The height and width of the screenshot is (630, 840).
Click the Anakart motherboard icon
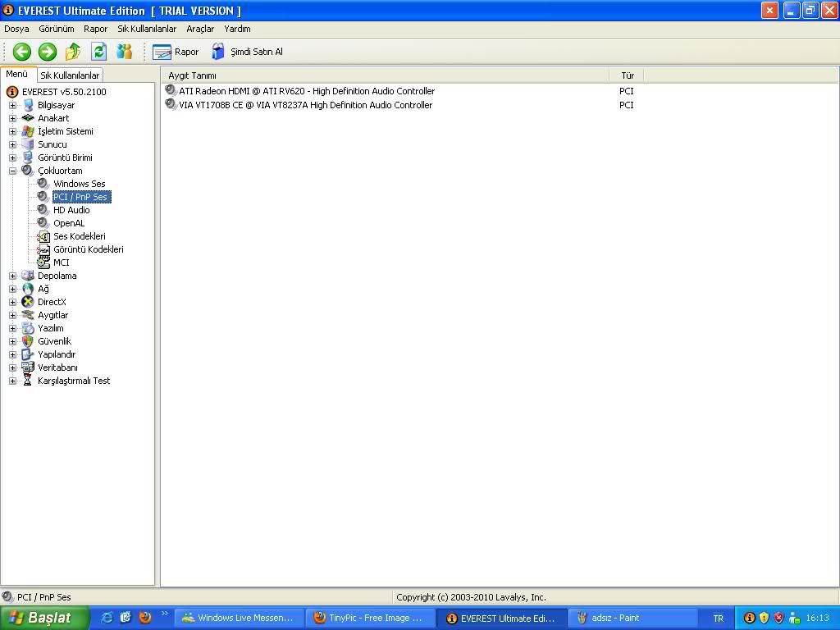28,118
